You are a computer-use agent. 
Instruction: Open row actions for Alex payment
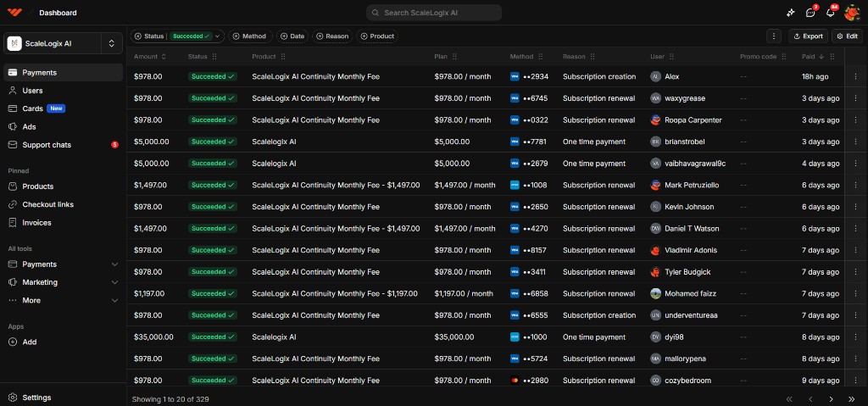855,76
